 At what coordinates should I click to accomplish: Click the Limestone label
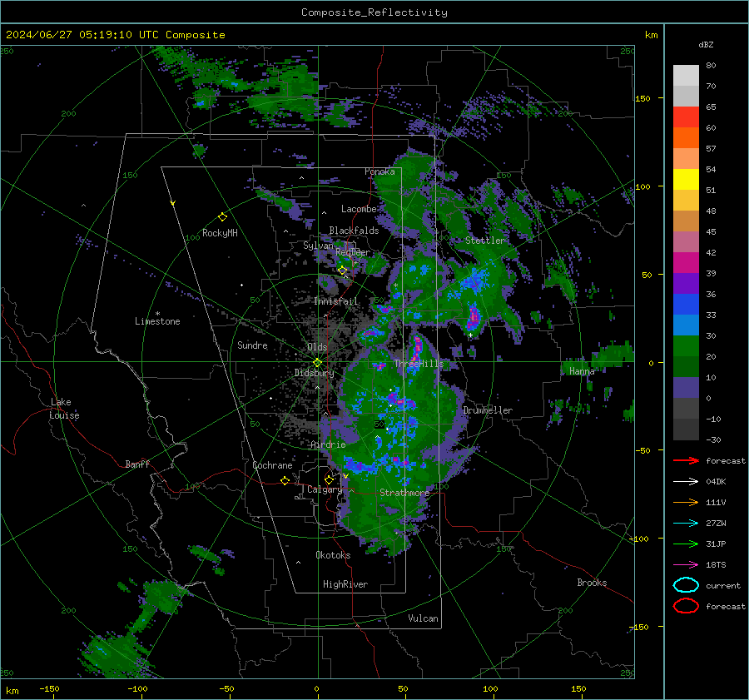coord(157,321)
